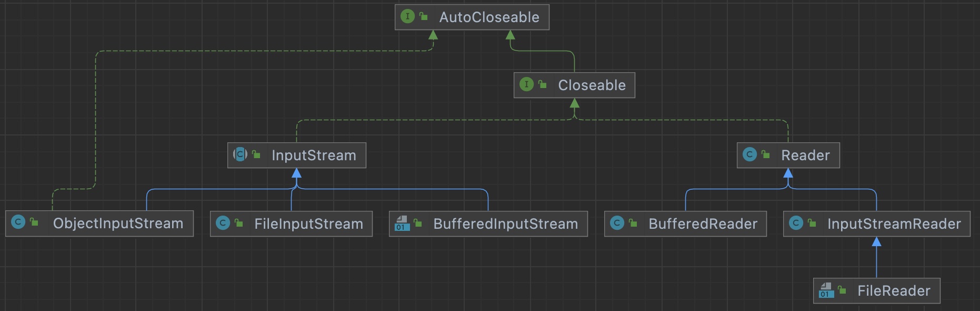Select the BufferedInputStream label text
Screen dimensions: 980x311
[505, 224]
